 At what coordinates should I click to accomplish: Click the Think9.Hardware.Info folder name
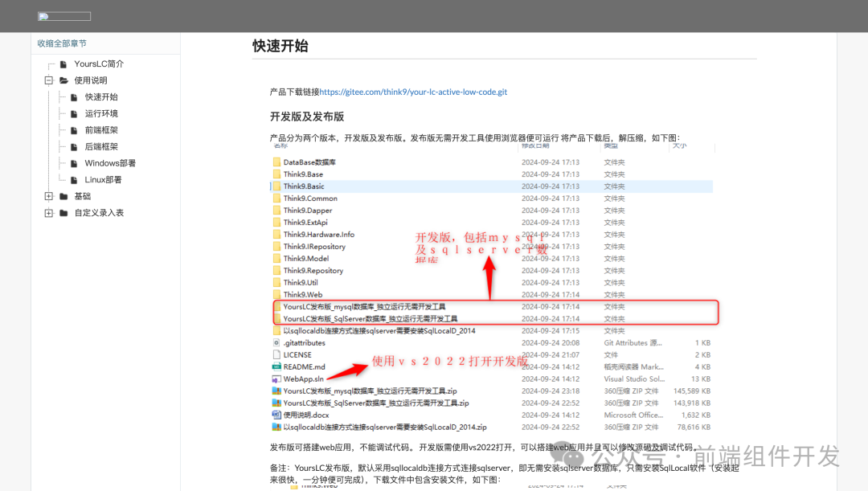click(319, 235)
